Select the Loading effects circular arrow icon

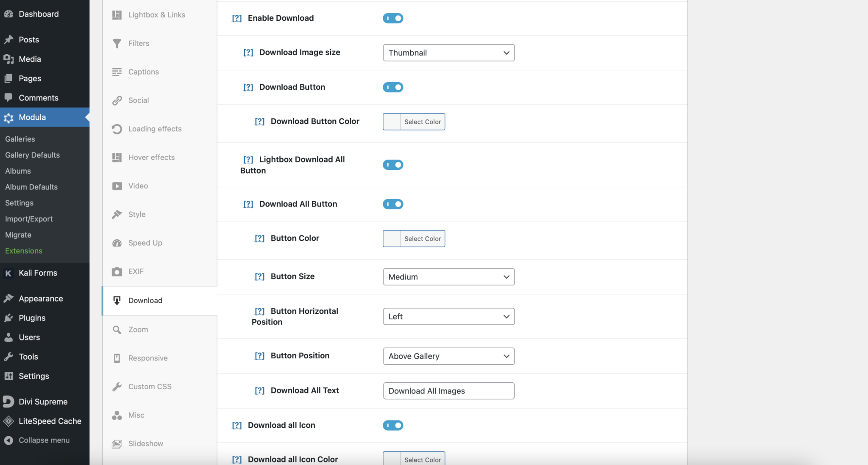coord(117,129)
